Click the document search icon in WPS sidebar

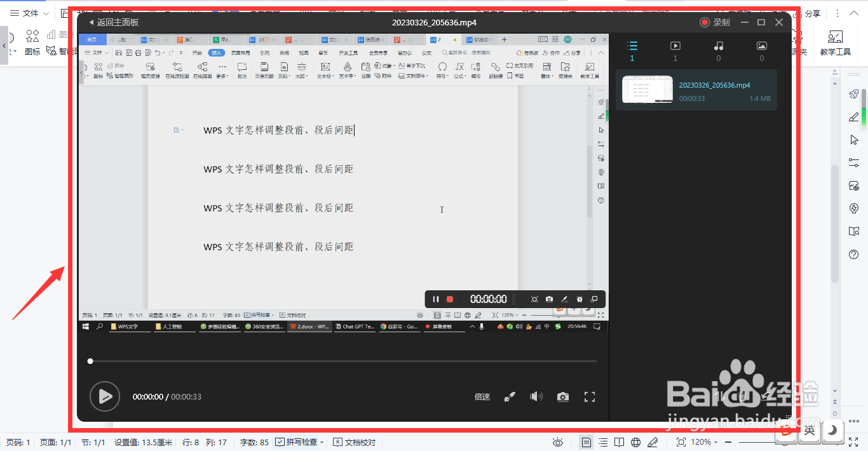coord(854,231)
